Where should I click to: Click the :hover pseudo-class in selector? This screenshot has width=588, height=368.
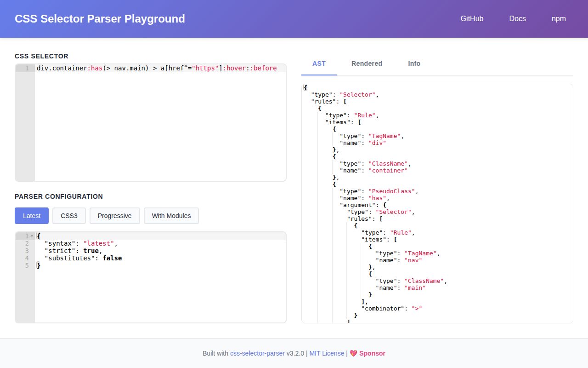coord(234,68)
